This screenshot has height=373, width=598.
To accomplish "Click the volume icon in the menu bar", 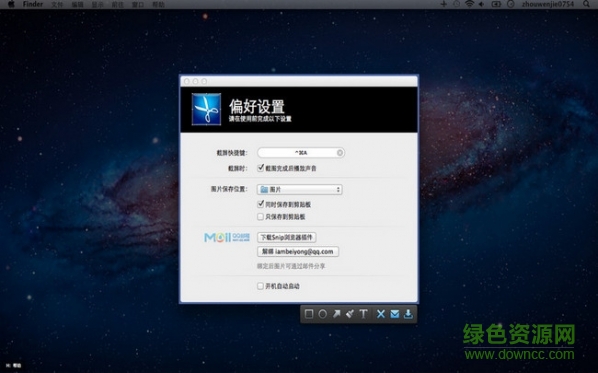I will tap(482, 4).
